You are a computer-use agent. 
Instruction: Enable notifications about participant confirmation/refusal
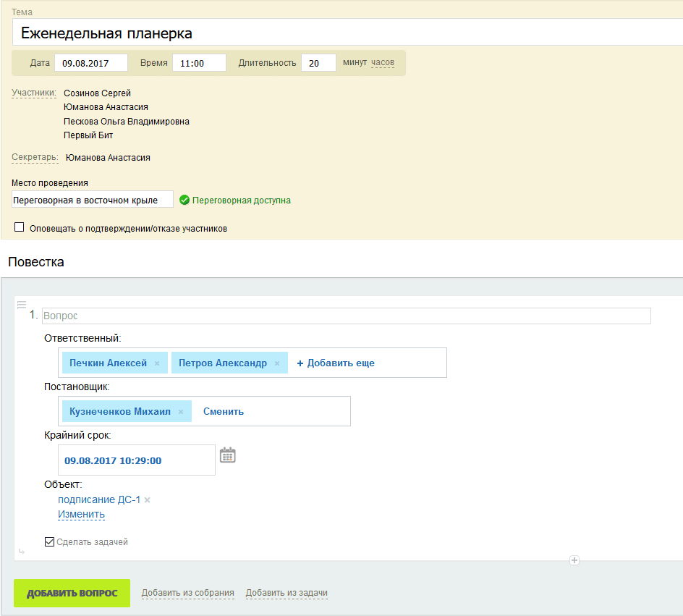20,227
